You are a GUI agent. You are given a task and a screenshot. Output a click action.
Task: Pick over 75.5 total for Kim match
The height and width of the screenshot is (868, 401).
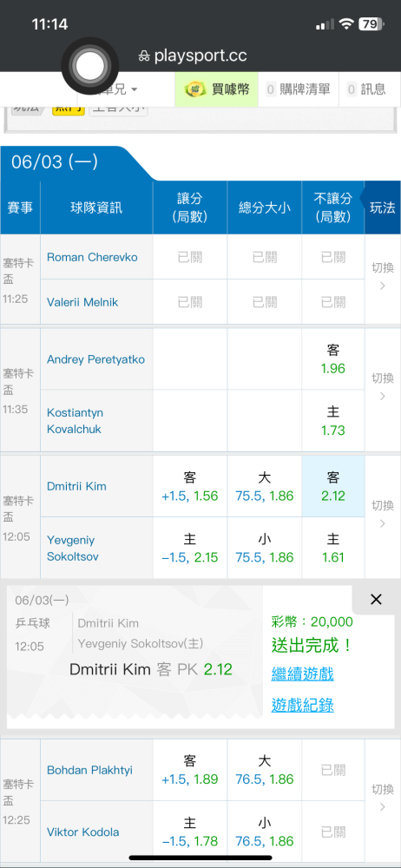tap(264, 486)
